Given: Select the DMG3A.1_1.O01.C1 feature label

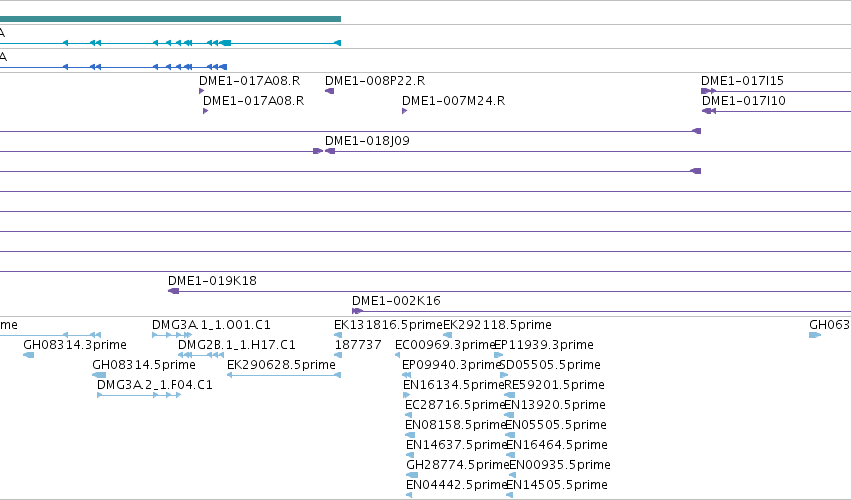Looking at the screenshot, I should click(x=211, y=325).
